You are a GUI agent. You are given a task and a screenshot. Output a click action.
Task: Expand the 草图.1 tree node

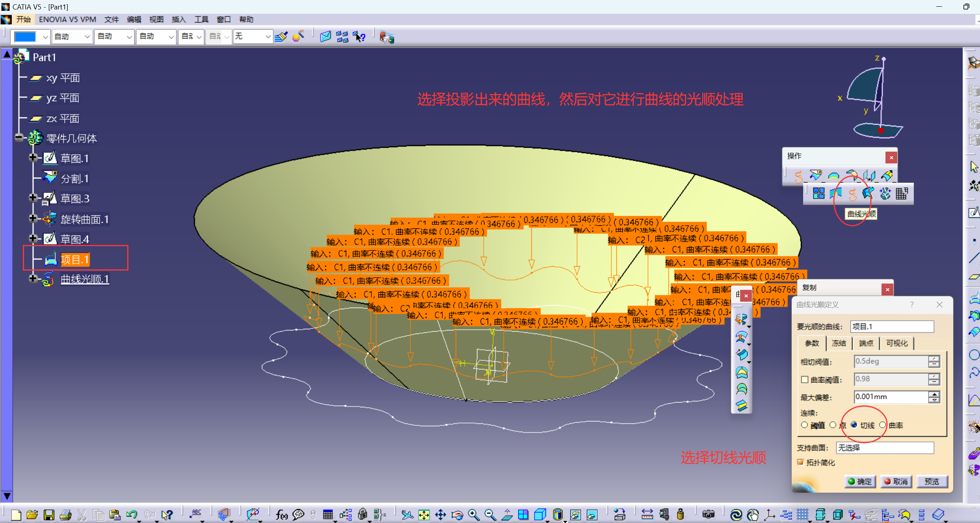(x=33, y=158)
